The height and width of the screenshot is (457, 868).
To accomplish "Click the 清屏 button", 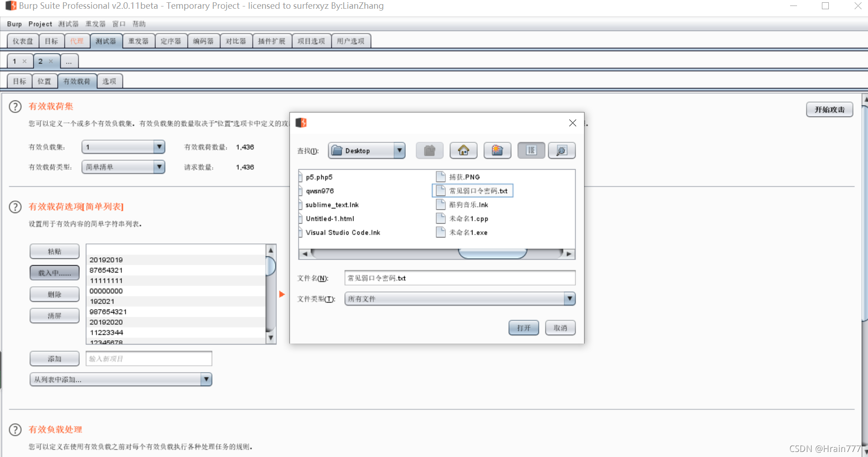I will click(54, 316).
